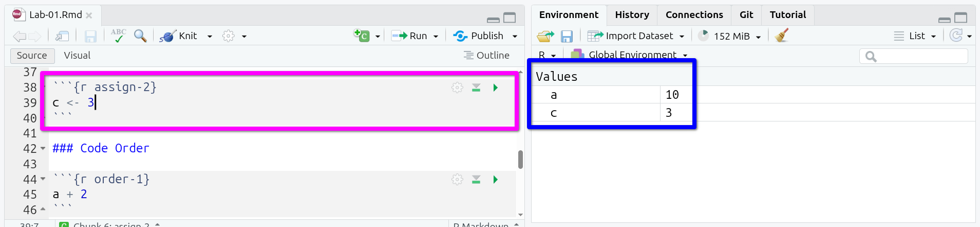Expand Import Dataset dropdown

(x=682, y=36)
